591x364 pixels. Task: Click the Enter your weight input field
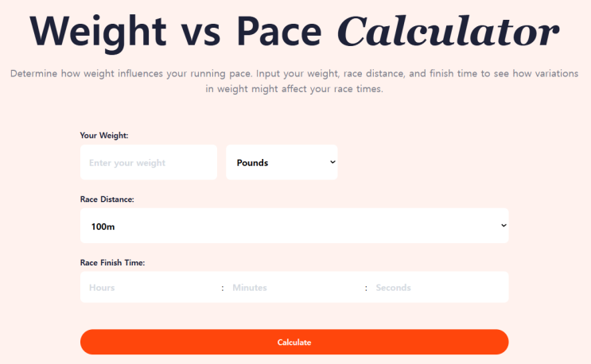148,163
